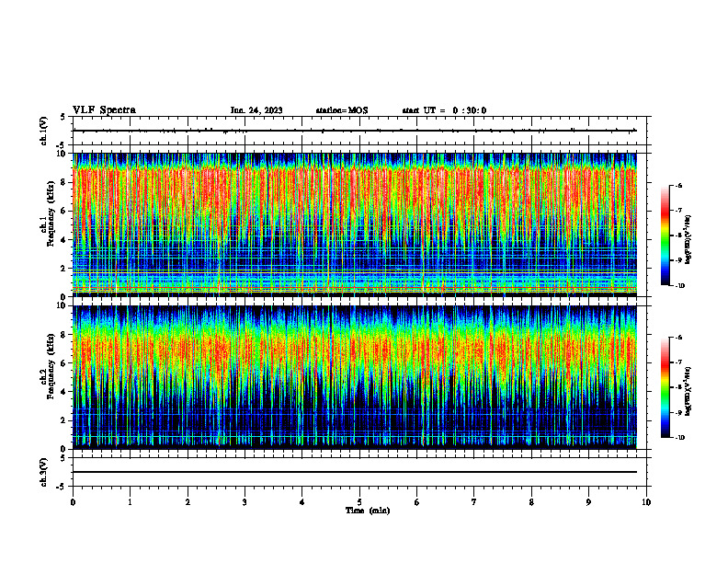Click the "8" tick on time axis

click(x=531, y=502)
